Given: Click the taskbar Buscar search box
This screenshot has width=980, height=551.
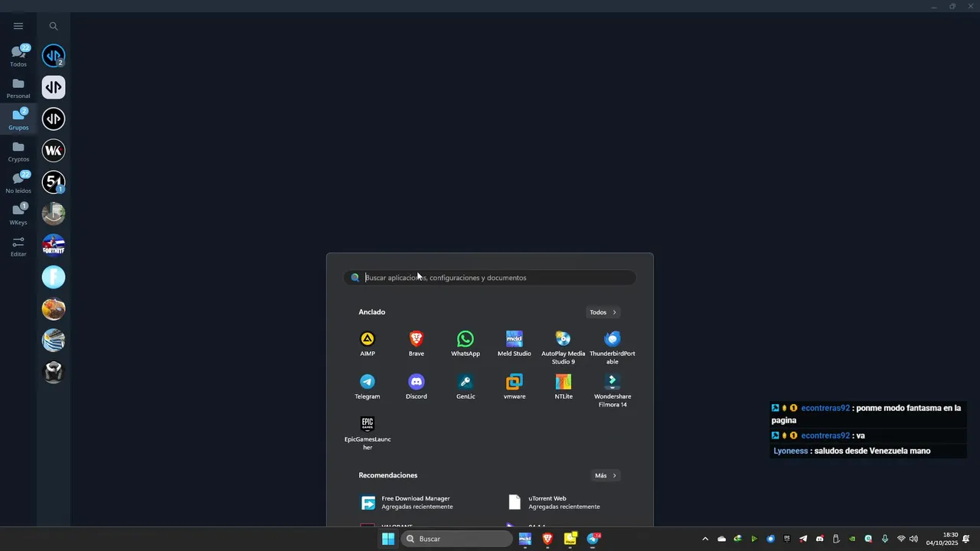Looking at the screenshot, I should pos(457,539).
